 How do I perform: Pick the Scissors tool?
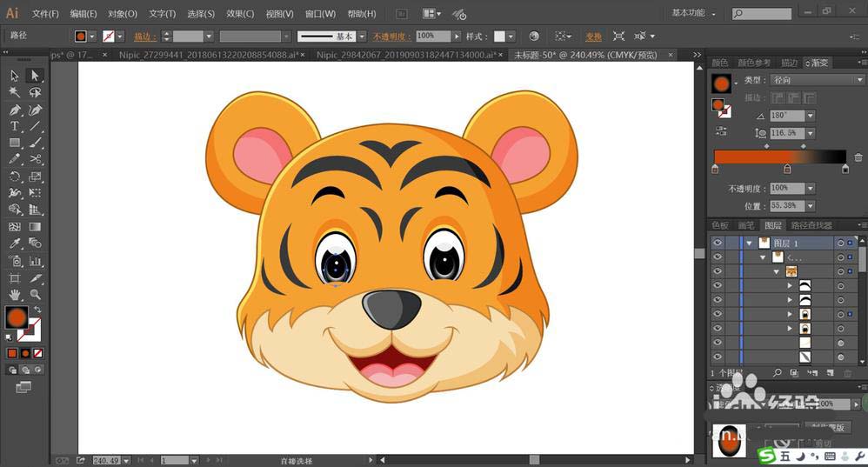click(36, 160)
